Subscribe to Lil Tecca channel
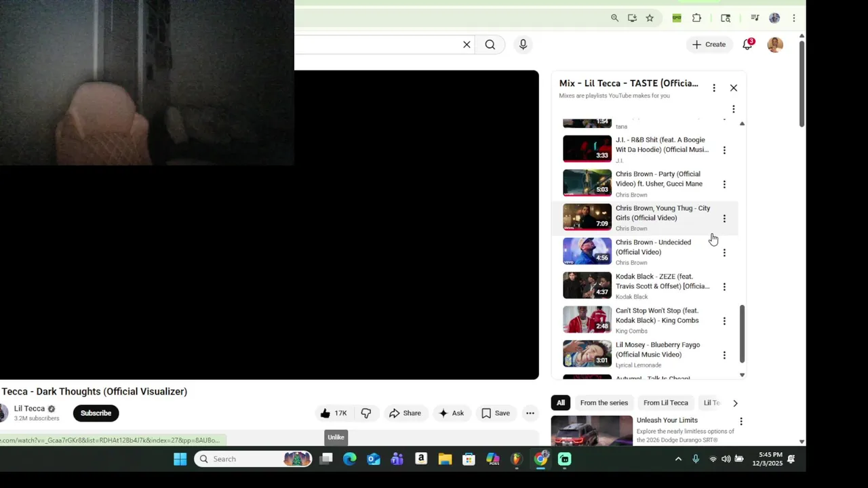 click(96, 413)
